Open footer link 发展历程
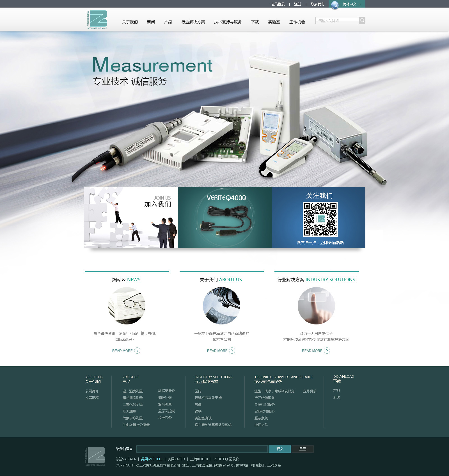 pyautogui.click(x=92, y=398)
